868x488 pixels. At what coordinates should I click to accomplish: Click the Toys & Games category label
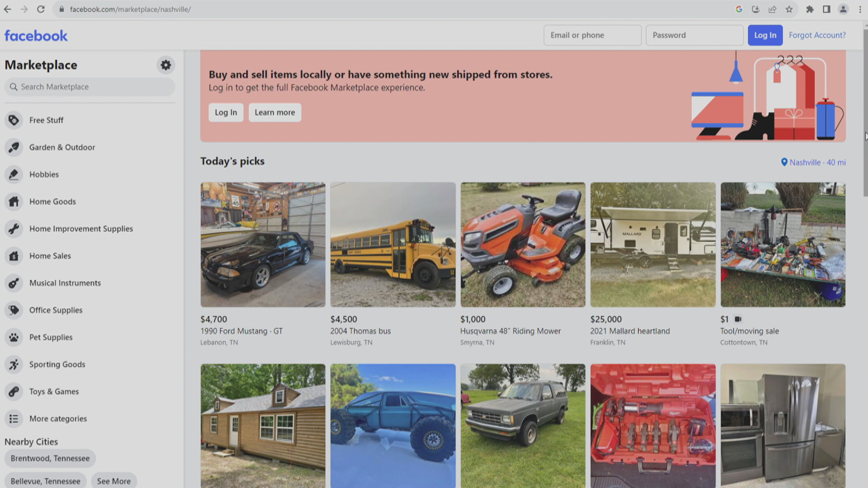click(x=54, y=391)
